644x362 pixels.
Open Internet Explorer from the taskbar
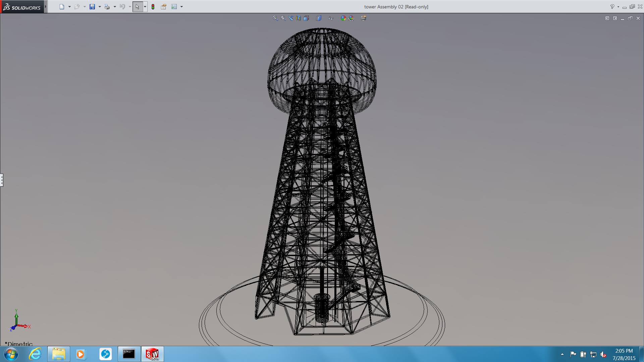tap(35, 354)
